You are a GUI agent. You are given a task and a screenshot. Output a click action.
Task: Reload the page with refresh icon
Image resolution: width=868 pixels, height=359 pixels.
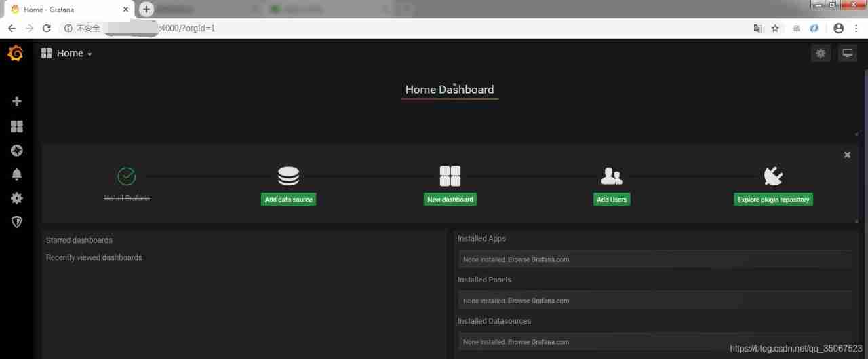pos(47,28)
